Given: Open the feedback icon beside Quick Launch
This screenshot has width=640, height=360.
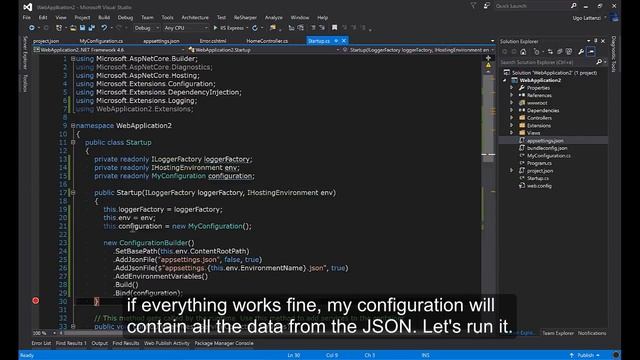Looking at the screenshot, I should 487,6.
